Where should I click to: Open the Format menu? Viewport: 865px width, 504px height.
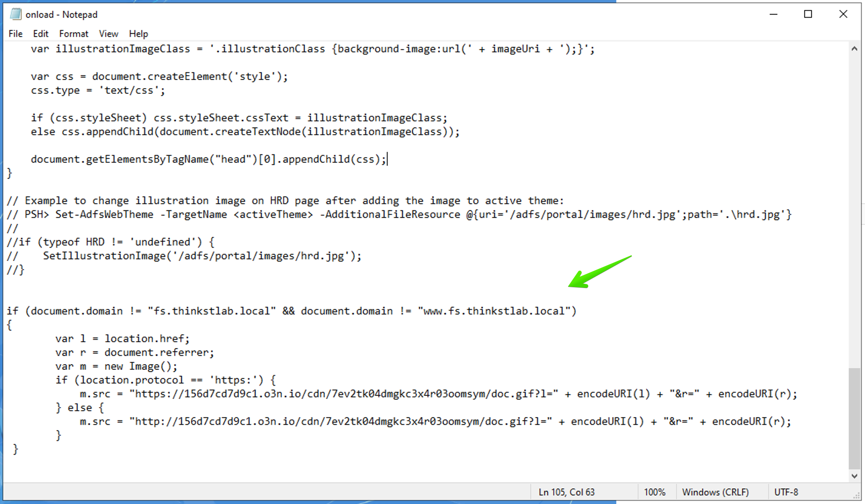point(73,34)
